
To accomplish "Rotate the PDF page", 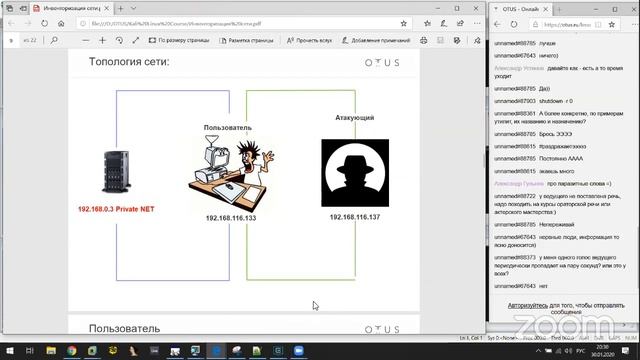I will pyautogui.click(x=119, y=40).
